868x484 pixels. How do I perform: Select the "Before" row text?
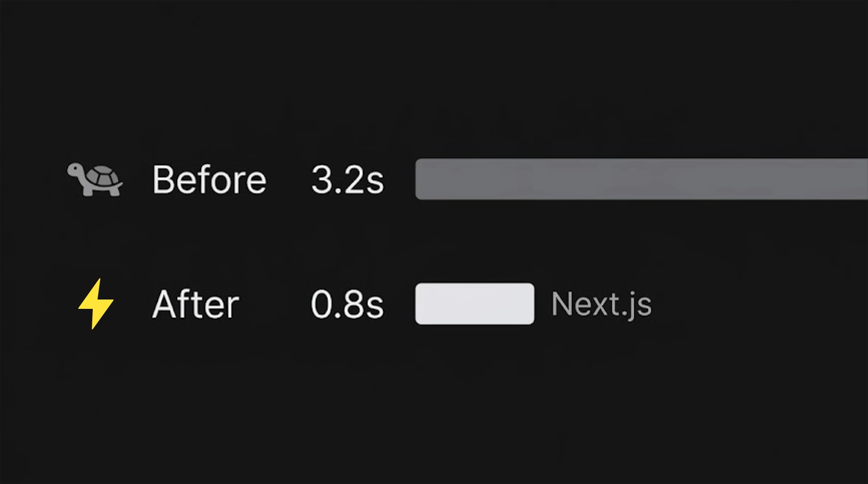tap(209, 180)
